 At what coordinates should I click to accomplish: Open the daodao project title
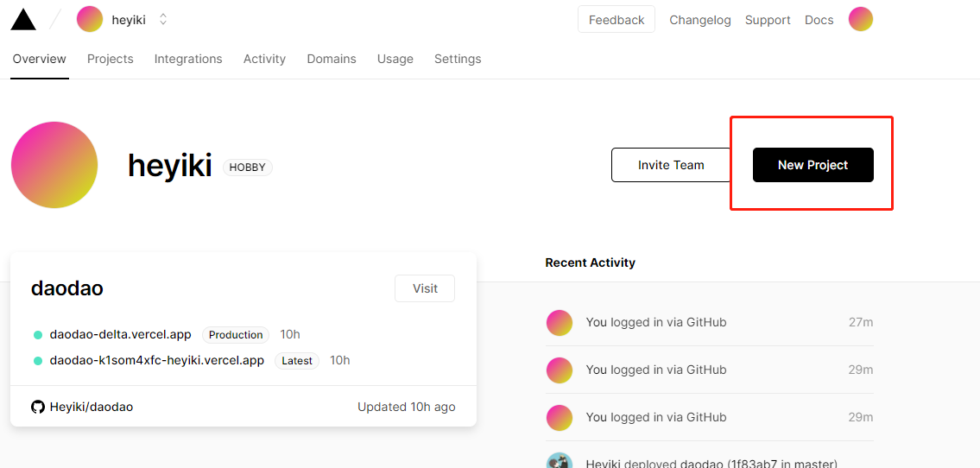tap(66, 288)
